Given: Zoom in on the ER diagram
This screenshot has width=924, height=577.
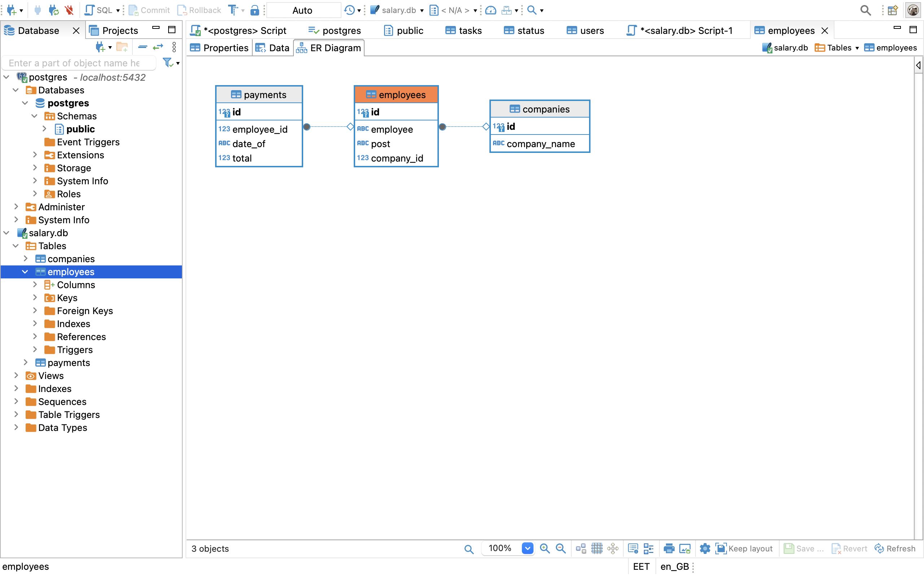Looking at the screenshot, I should pos(545,549).
